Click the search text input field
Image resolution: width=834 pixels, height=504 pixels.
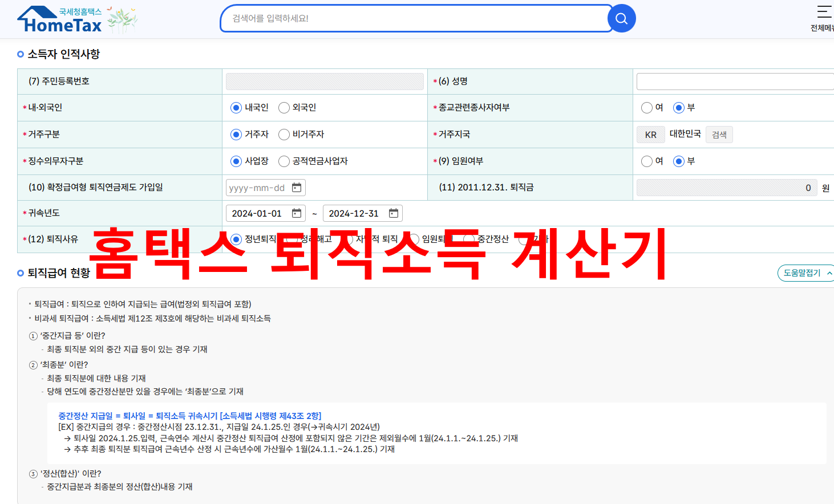pyautogui.click(x=416, y=19)
